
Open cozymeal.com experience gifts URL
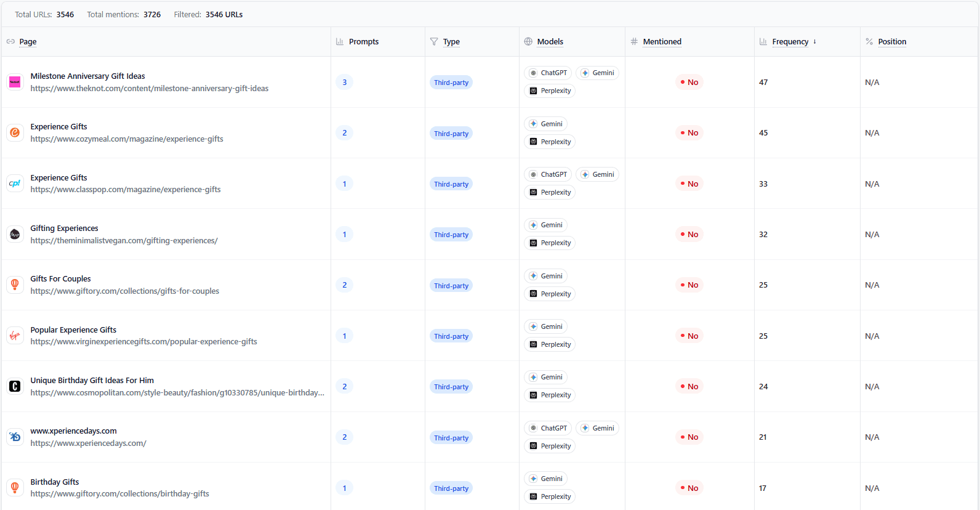click(x=127, y=139)
